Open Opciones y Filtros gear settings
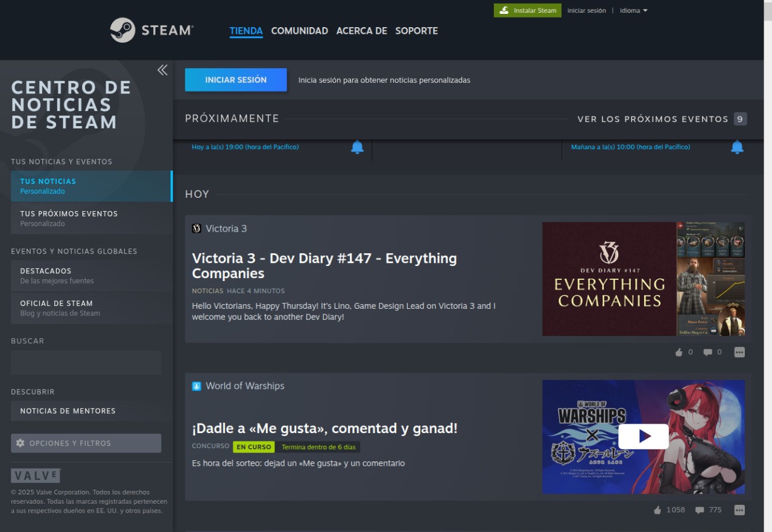Viewport: 772px width, 532px height. 86,443
